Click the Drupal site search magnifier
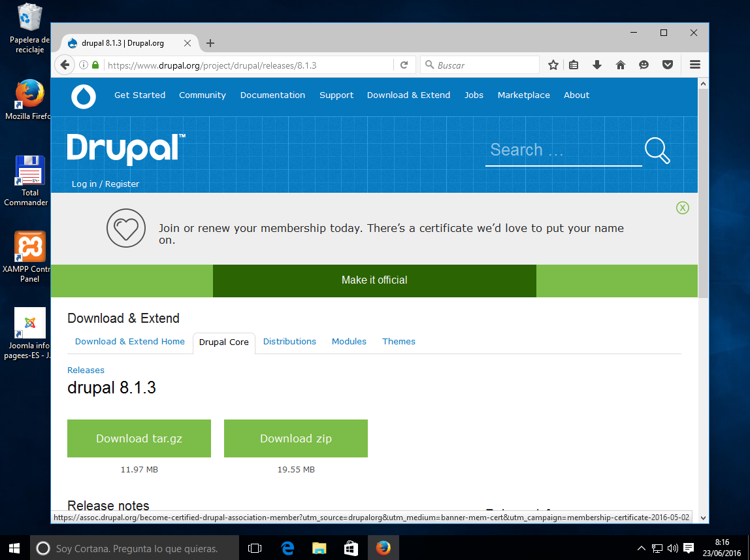 (657, 151)
